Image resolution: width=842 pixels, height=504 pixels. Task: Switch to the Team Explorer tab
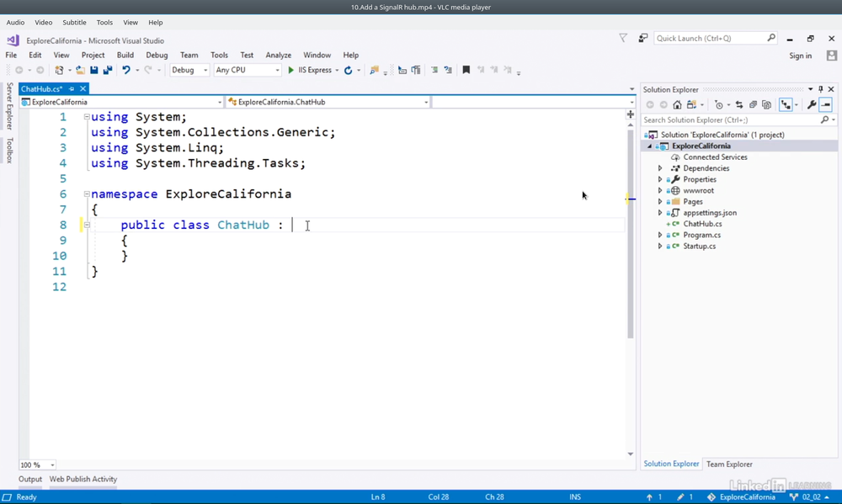pos(729,464)
